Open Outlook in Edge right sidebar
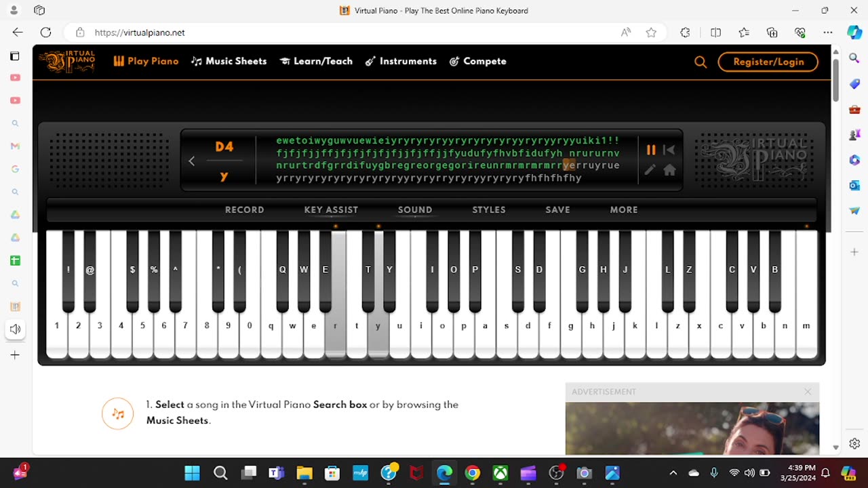This screenshot has width=868, height=488. [x=854, y=185]
